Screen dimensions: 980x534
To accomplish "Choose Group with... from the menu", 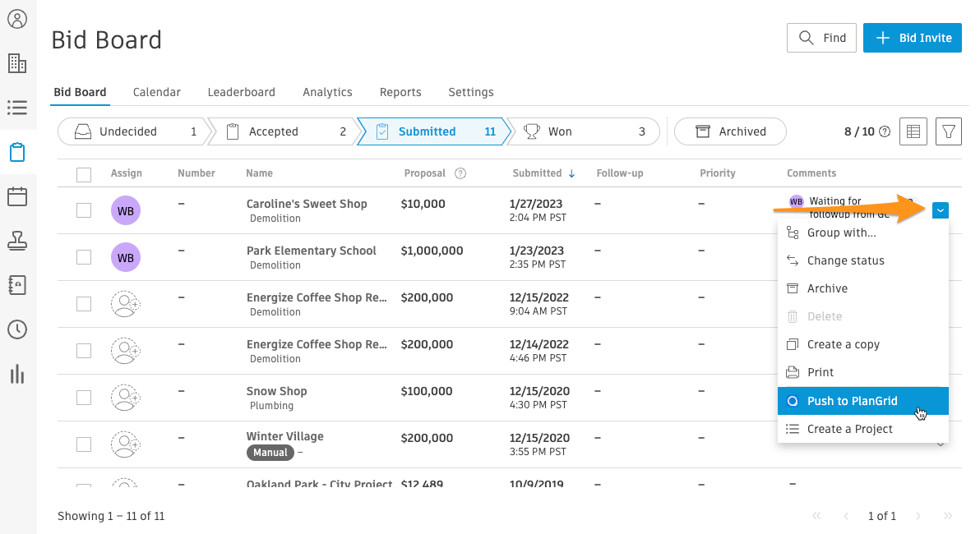I will pyautogui.click(x=862, y=233).
